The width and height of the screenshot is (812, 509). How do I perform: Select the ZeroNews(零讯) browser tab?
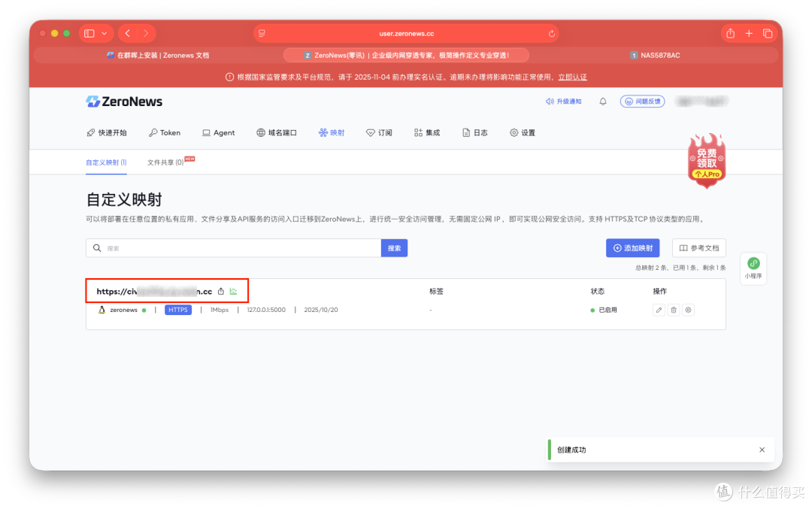pyautogui.click(x=407, y=56)
